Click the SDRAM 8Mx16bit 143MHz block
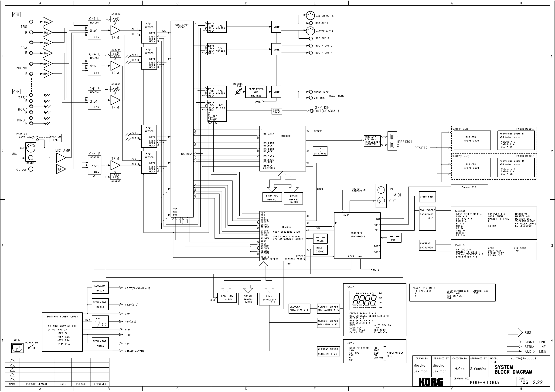The width and height of the screenshot is (555, 392). point(248,299)
